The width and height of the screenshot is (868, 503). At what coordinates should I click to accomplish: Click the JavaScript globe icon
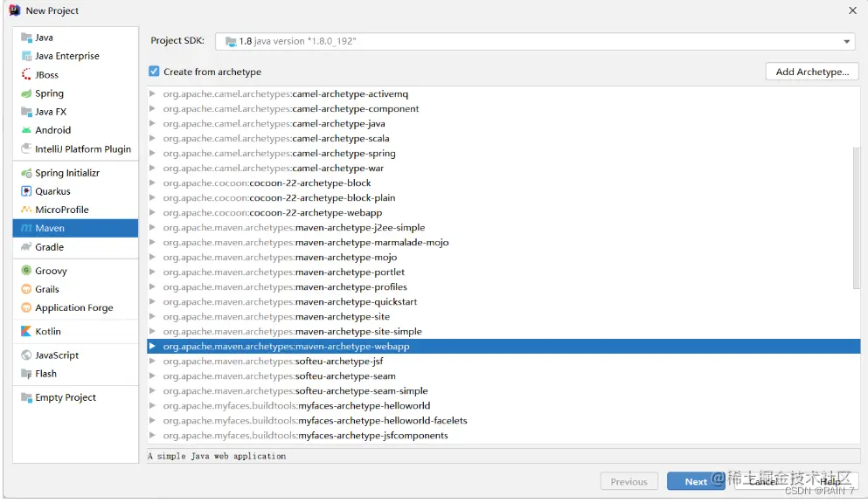26,355
